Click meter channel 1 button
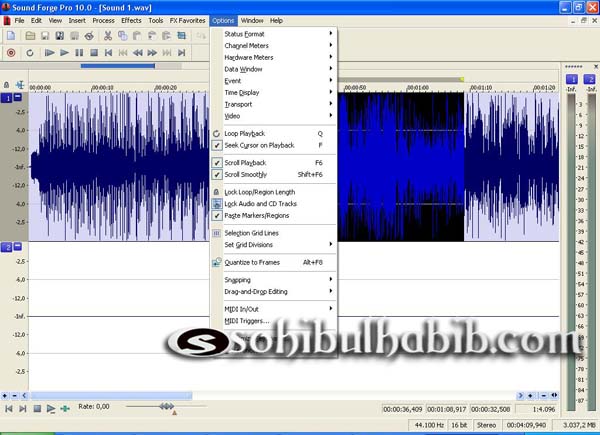The height and width of the screenshot is (435, 600). [x=572, y=79]
